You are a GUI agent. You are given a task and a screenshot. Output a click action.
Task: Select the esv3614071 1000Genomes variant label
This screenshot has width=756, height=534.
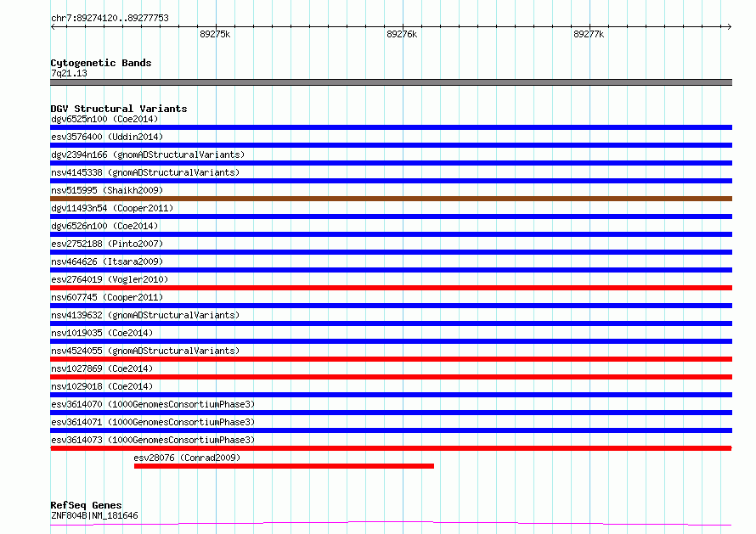[153, 422]
